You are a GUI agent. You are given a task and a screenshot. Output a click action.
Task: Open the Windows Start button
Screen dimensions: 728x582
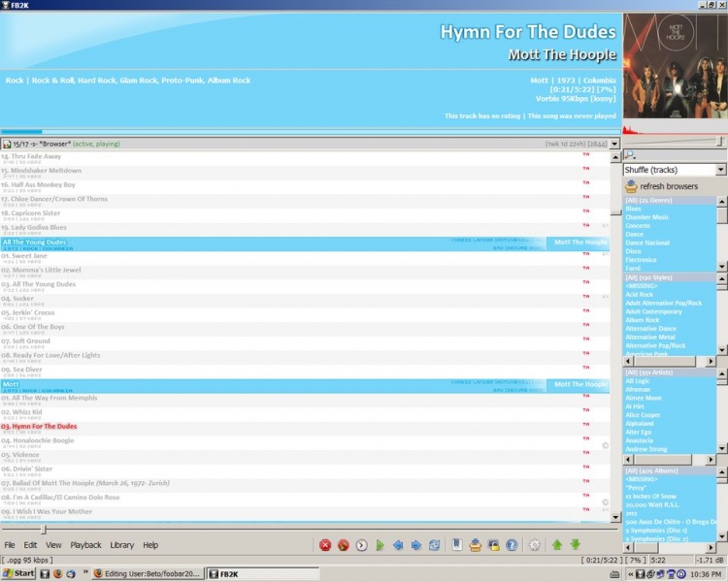(18, 573)
